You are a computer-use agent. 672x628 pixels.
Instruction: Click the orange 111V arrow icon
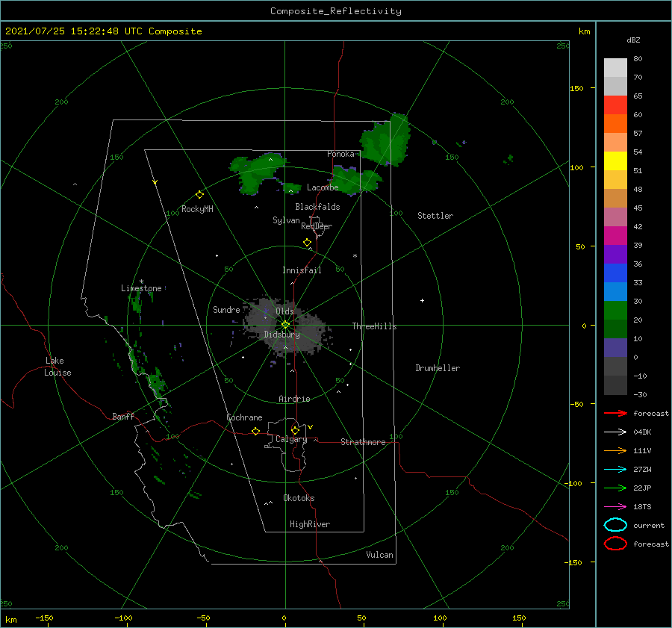pos(615,450)
